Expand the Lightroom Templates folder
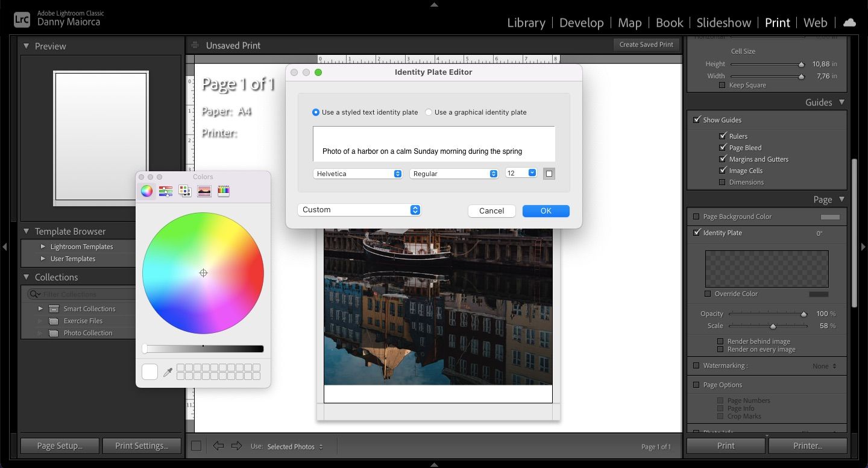 coord(43,247)
